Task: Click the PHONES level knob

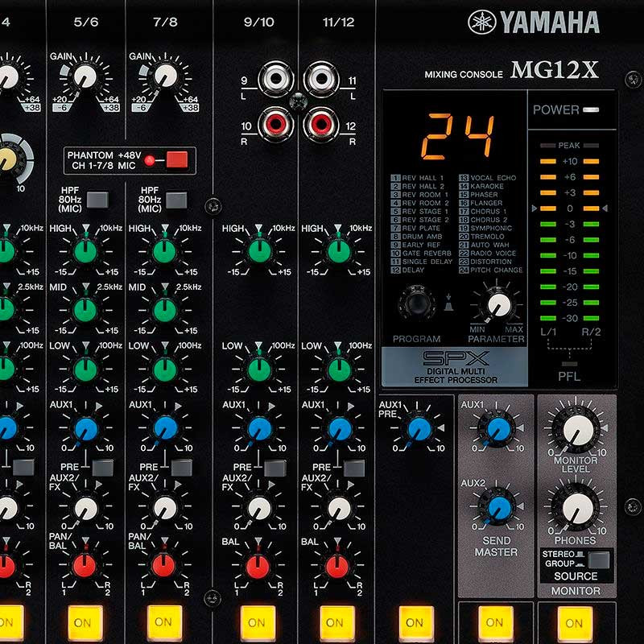Action: pyautogui.click(x=576, y=508)
